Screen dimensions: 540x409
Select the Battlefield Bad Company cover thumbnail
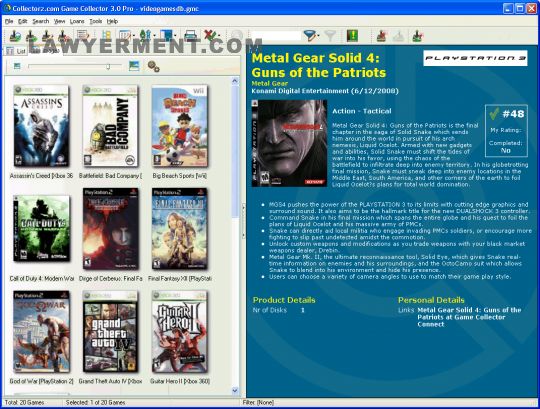point(110,126)
